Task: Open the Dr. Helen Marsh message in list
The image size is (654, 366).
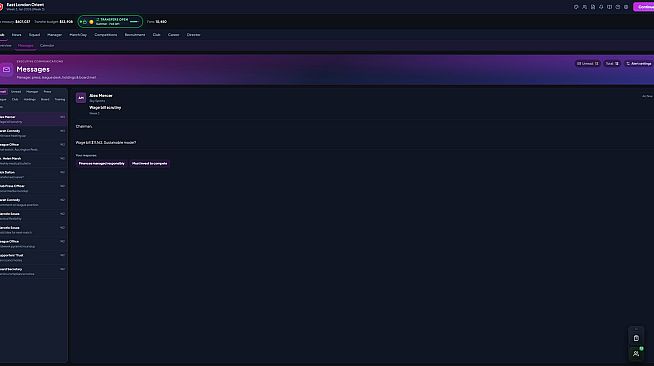Action: point(33,160)
